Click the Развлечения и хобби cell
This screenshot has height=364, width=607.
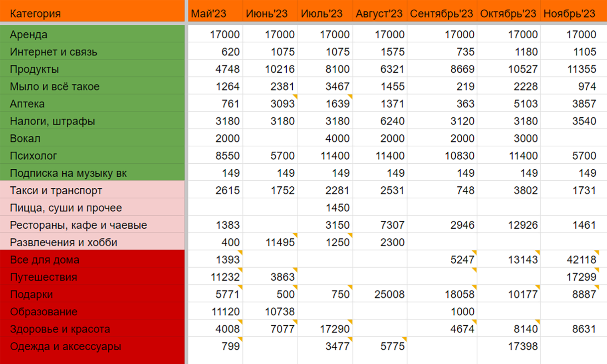(92, 242)
